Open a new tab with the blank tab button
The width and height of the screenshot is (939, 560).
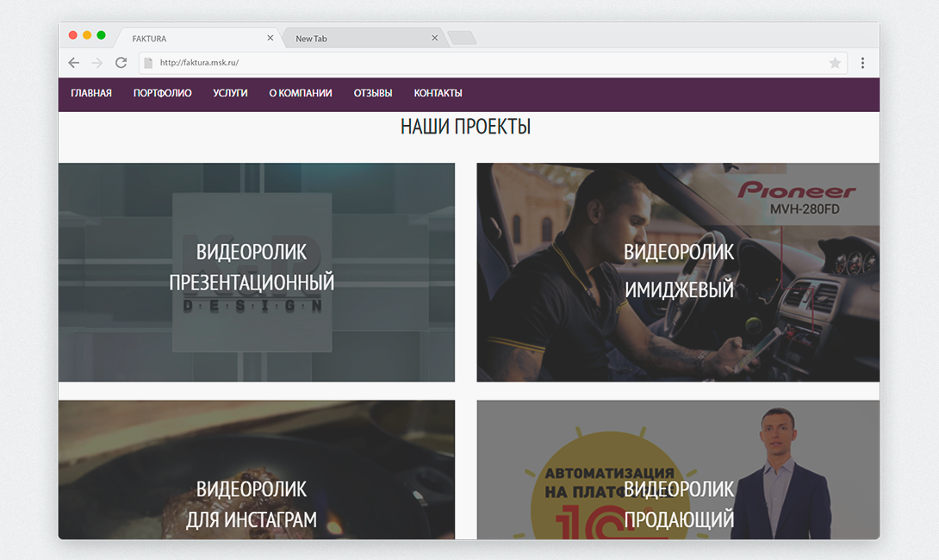pos(462,38)
